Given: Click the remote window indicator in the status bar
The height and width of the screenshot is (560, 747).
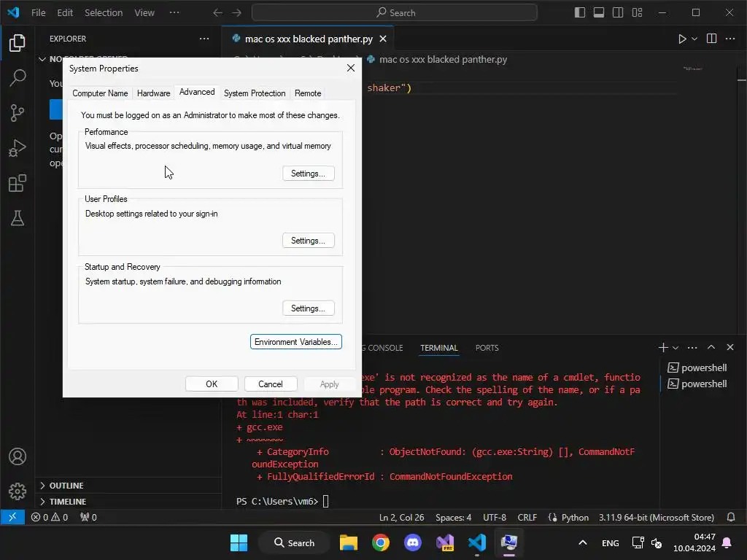Looking at the screenshot, I should [x=12, y=517].
